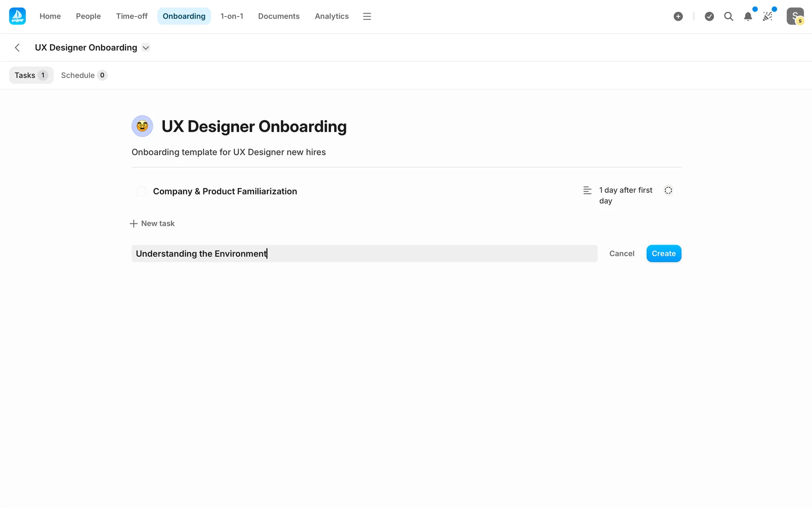The image size is (812, 508).
Task: Click the template emoji avatar
Action: (142, 126)
